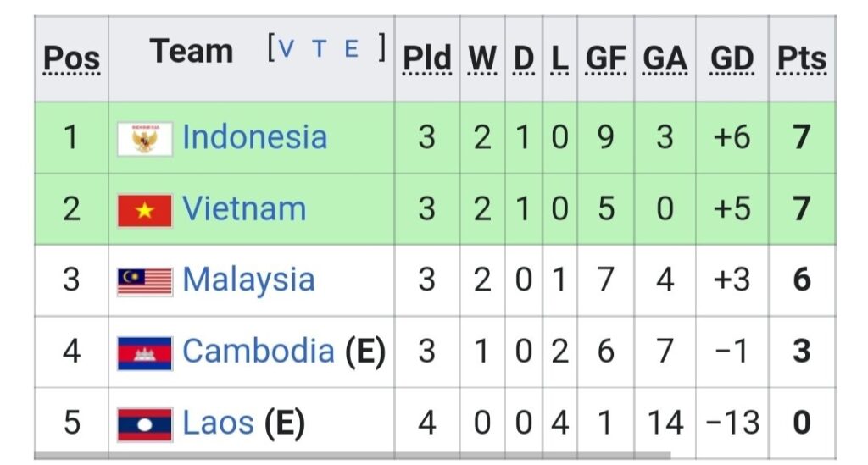
Task: Click the E edit template link
Action: [x=351, y=49]
